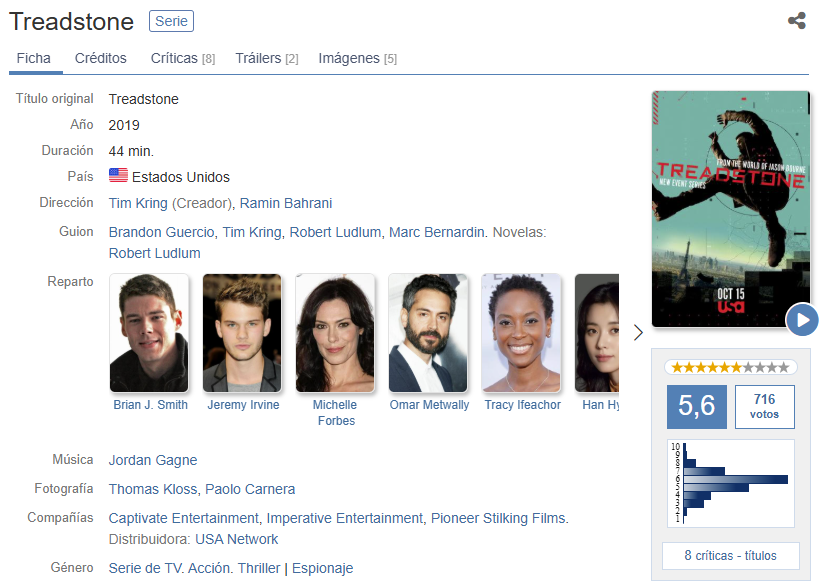823x582 pixels.
Task: Click the Serie de TV genre
Action: click(x=143, y=568)
